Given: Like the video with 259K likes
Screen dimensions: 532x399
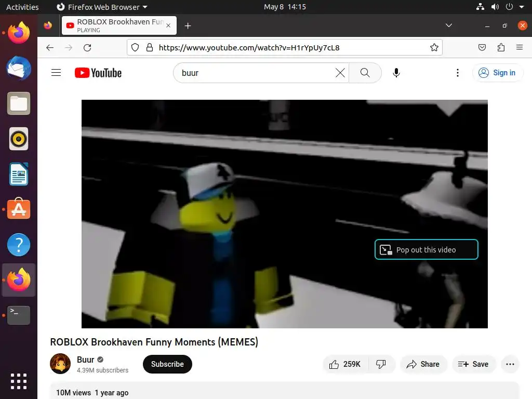Looking at the screenshot, I should click(x=345, y=364).
